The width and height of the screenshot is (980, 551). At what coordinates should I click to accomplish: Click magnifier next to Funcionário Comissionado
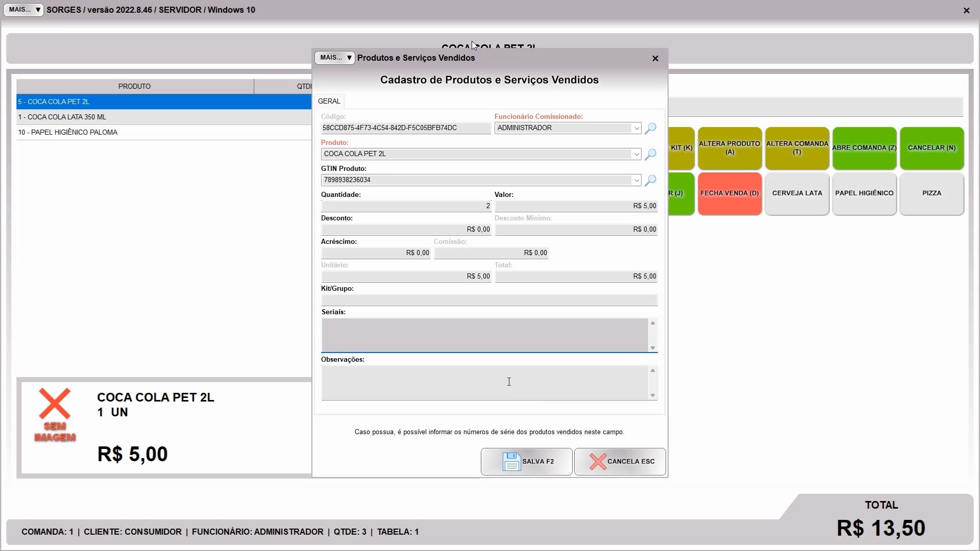650,129
